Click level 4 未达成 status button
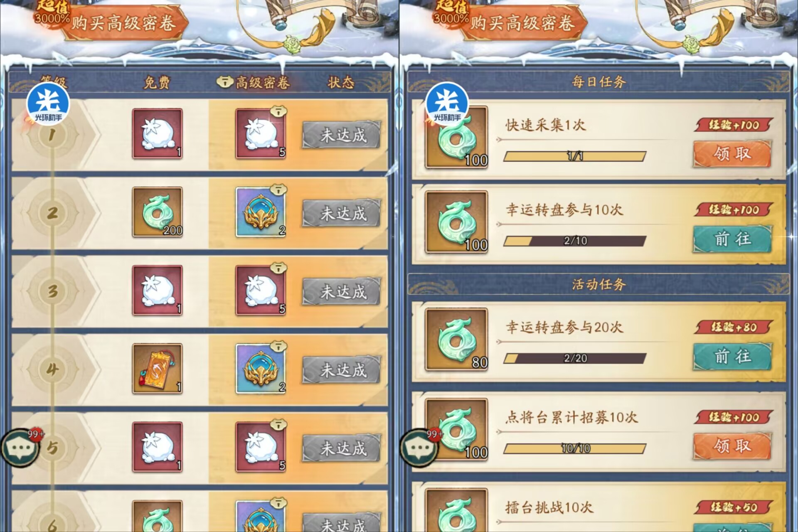Screen dimensions: 798x532 (x=341, y=369)
